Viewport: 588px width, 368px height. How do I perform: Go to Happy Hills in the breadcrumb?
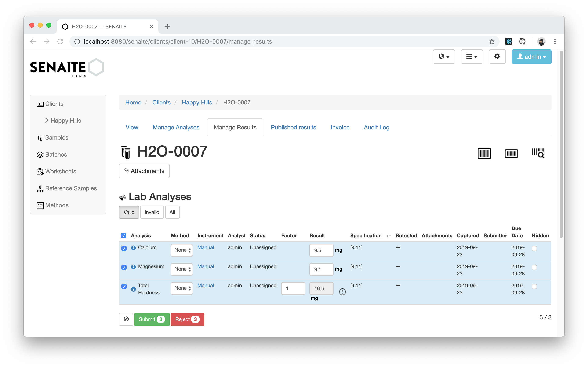click(197, 102)
